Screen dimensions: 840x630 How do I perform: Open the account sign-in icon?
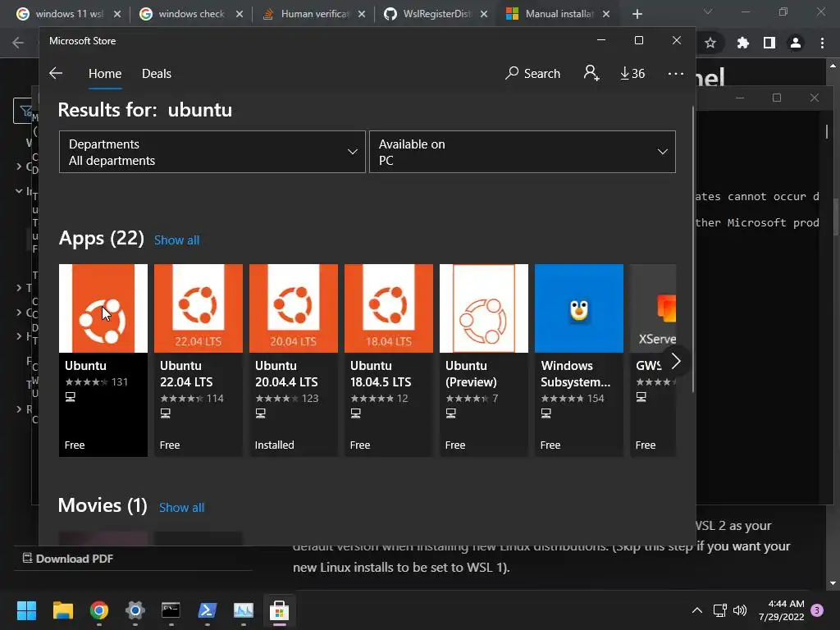591,73
